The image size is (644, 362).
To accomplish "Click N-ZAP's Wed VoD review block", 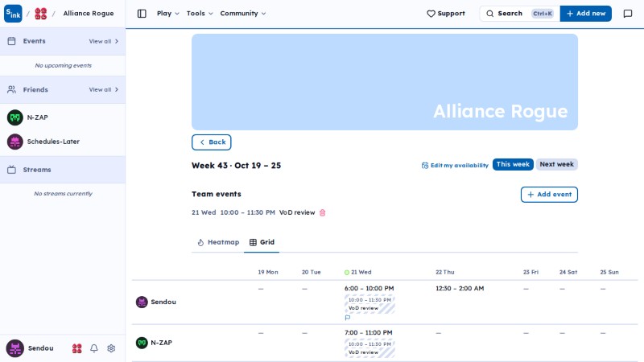I will point(369,348).
